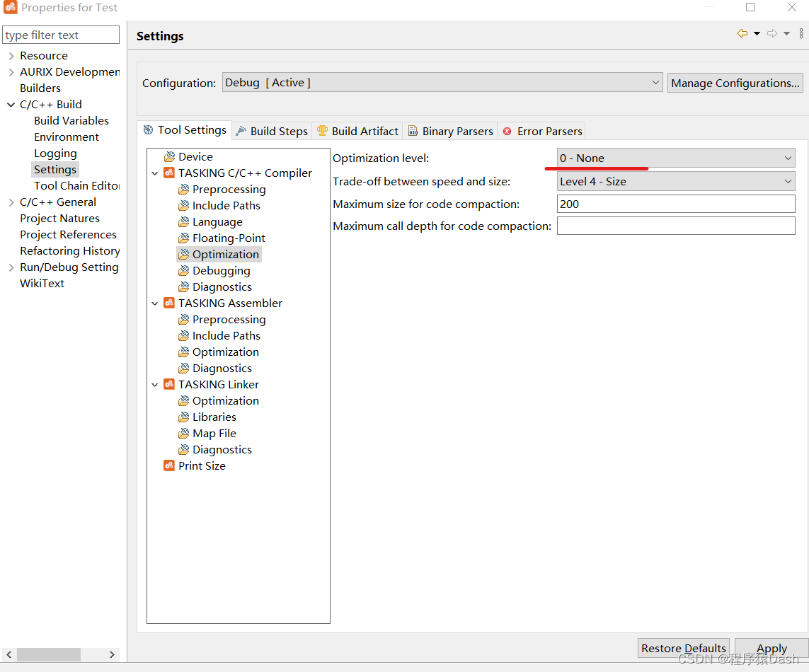Viewport: 809px width, 672px height.
Task: Open the back history dropdown arrow
Action: click(757, 33)
